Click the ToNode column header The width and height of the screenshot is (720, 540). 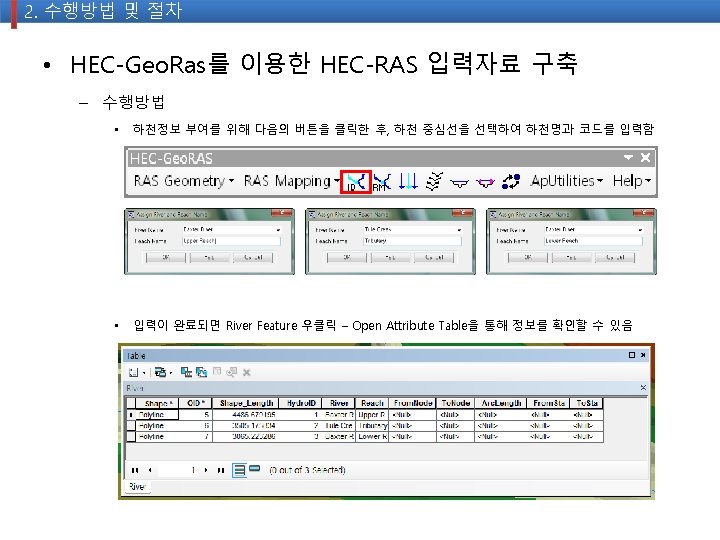456,403
